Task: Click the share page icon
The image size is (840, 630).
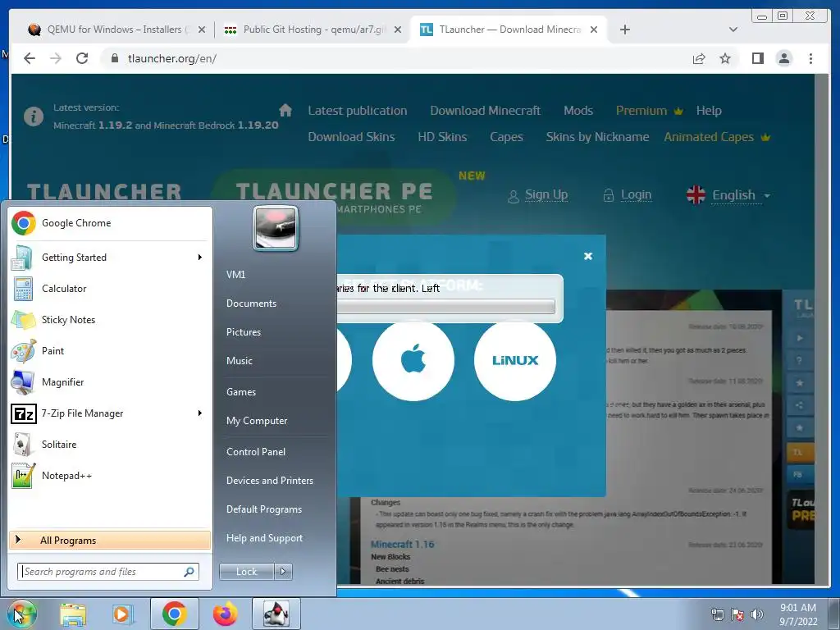Action: coord(699,58)
